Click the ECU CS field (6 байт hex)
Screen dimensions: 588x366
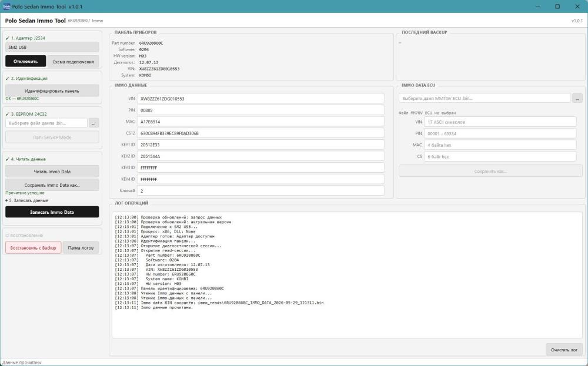click(500, 157)
